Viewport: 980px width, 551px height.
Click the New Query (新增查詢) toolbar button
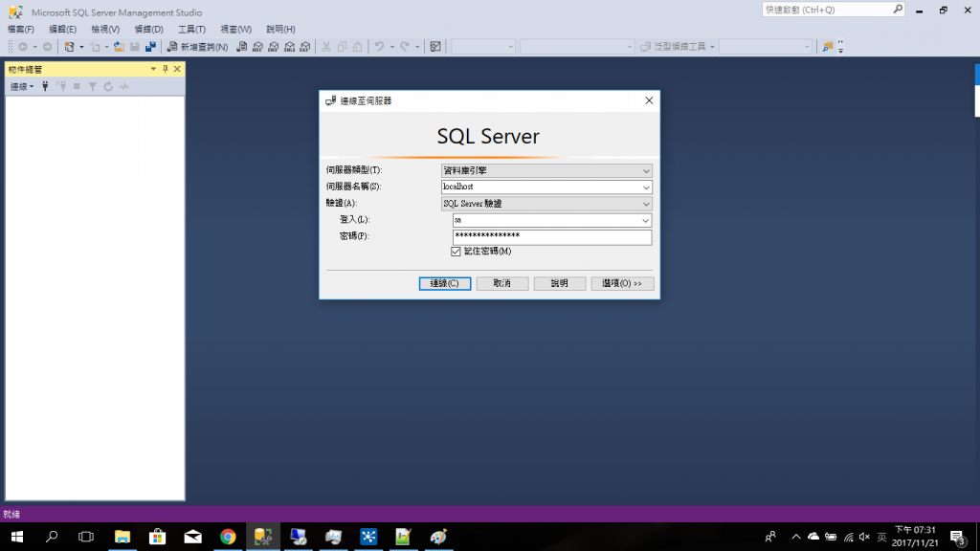point(197,47)
